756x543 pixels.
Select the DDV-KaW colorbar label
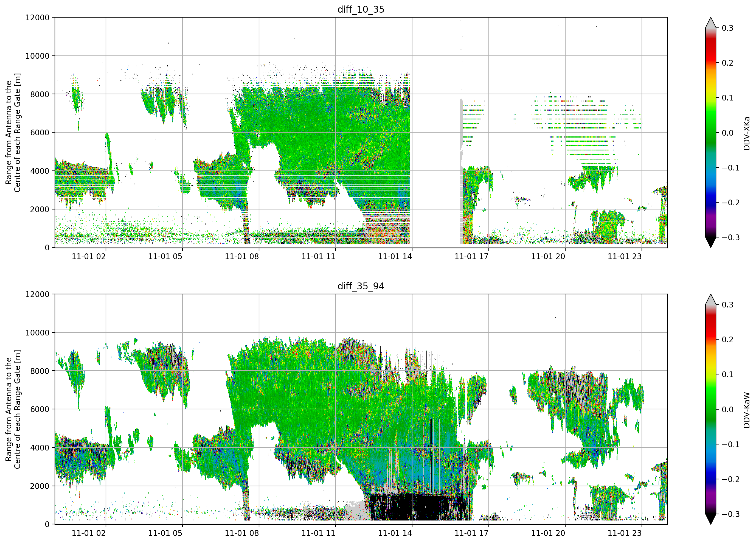pos(747,410)
